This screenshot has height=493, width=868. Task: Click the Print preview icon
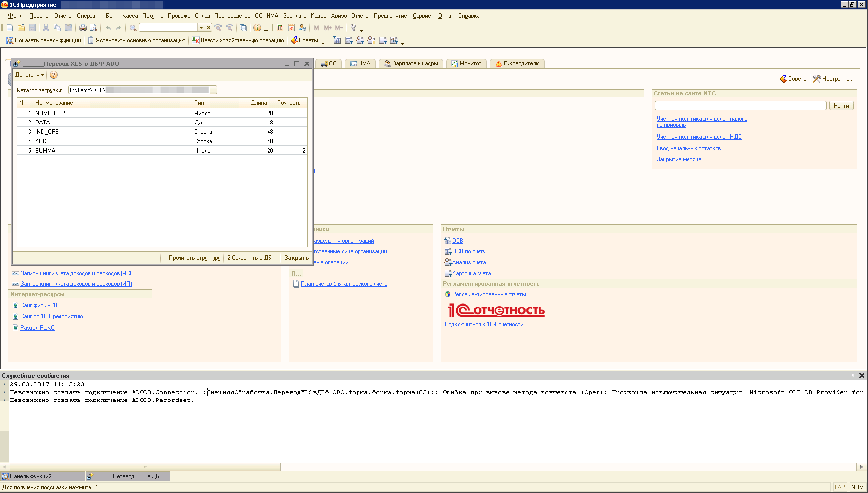point(94,28)
